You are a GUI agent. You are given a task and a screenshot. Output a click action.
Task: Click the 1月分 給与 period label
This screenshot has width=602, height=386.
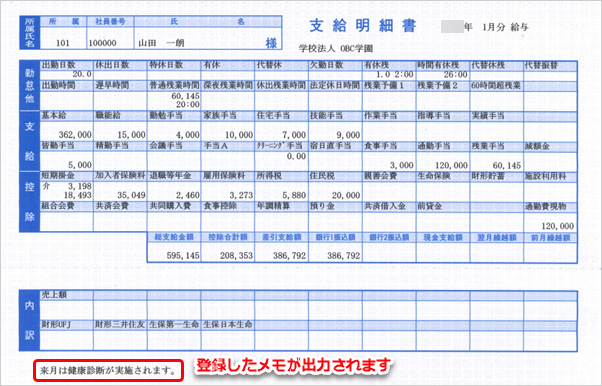click(505, 27)
